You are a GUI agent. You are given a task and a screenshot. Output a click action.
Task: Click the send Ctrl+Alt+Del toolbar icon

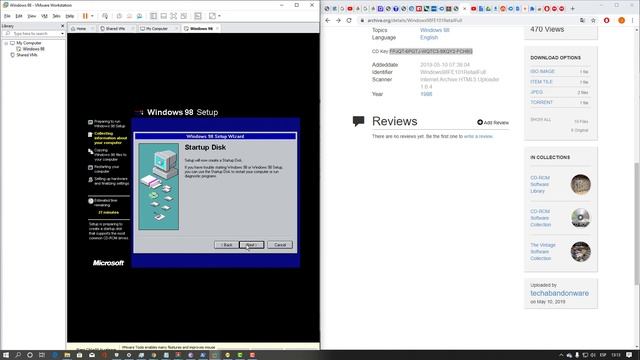coord(105,16)
